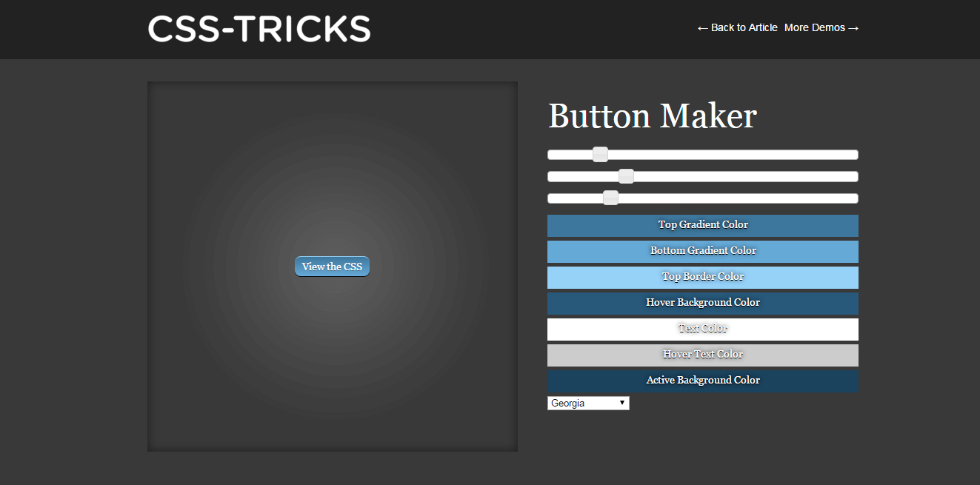Pick the Top Gradient Color
Screen dimensions: 980x485
[703, 226]
